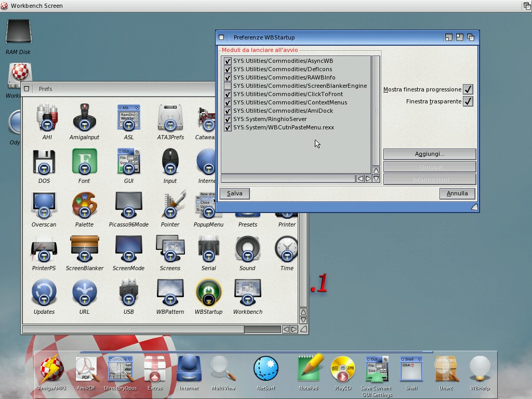Image resolution: width=532 pixels, height=399 pixels.
Task: Open the RAM Disk desktop icon
Action: [18, 33]
